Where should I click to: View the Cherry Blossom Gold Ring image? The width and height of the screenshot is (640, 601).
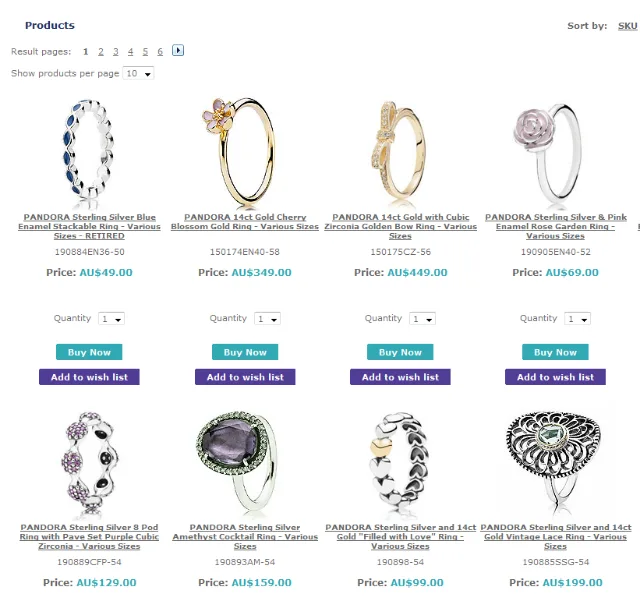(x=239, y=152)
